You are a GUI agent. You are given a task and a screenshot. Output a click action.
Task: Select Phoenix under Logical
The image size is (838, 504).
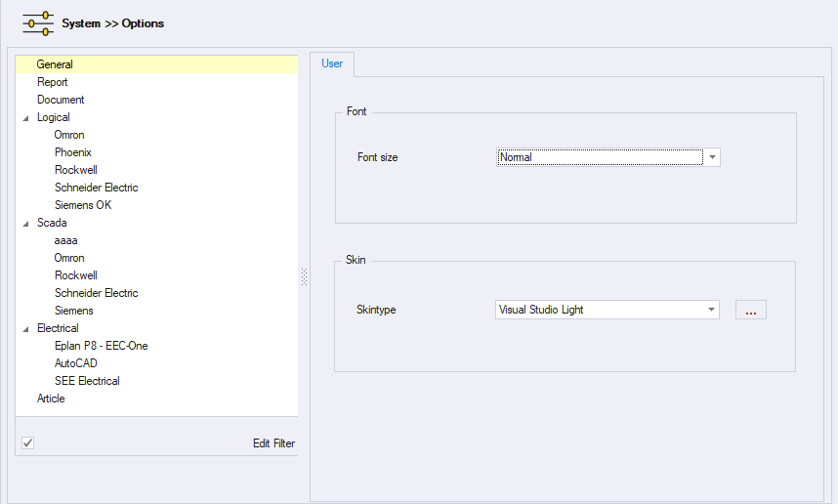pyautogui.click(x=72, y=152)
